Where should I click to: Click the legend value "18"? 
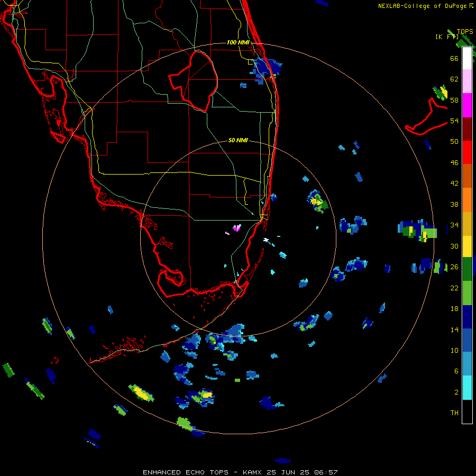[454, 309]
